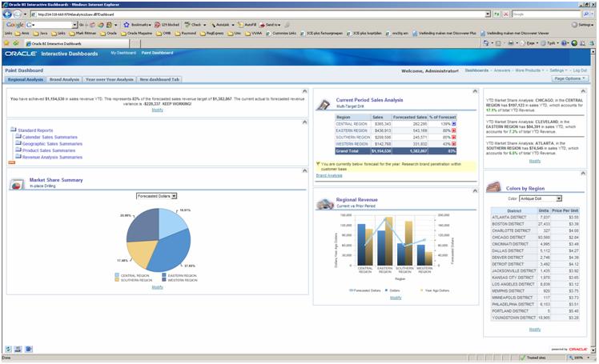Collapse the Current Period Sales Analysis section
The width and height of the screenshot is (599, 364).
(x=475, y=91)
